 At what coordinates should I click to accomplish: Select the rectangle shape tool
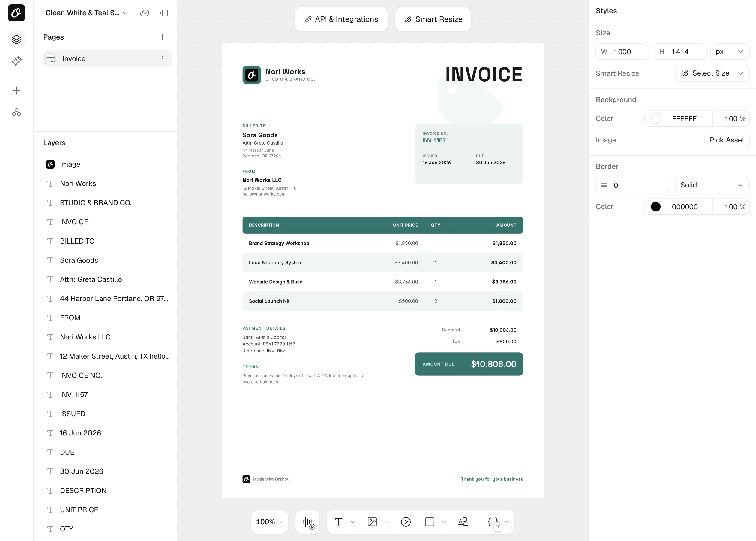tap(430, 522)
